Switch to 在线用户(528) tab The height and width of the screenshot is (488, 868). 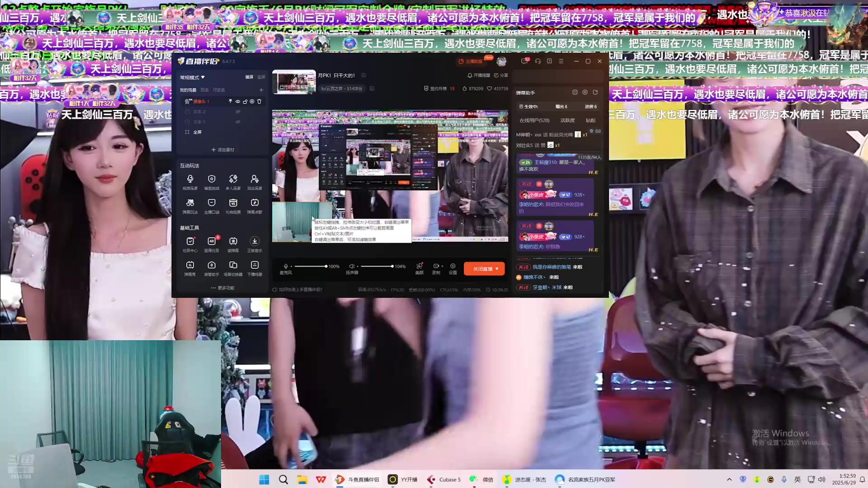tap(534, 121)
